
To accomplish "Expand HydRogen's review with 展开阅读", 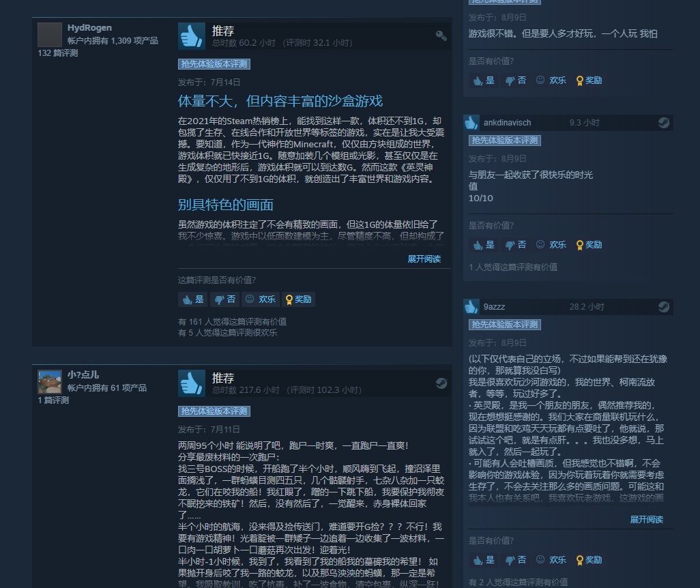I will point(424,259).
